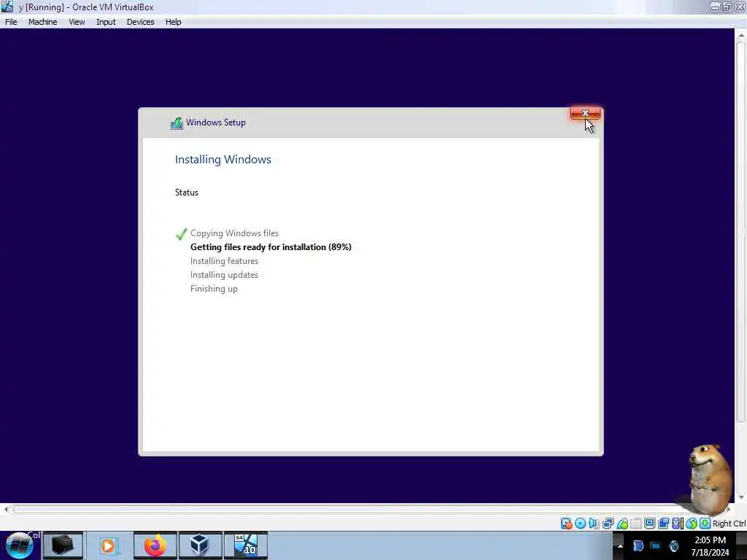Open VirtualBox Manager from the taskbar

[200, 545]
